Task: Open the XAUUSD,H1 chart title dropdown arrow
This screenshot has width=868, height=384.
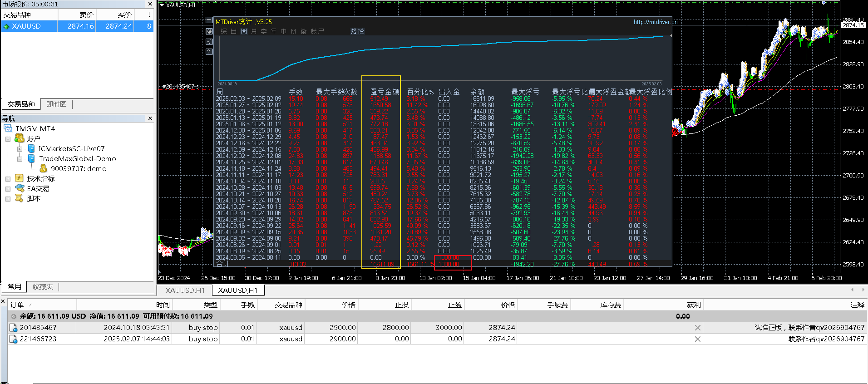Action: coord(162,5)
